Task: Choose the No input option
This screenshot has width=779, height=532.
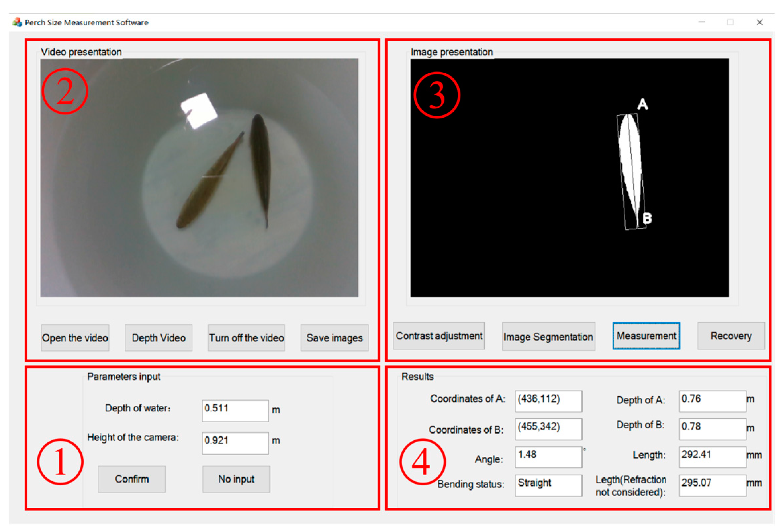Action: tap(236, 479)
